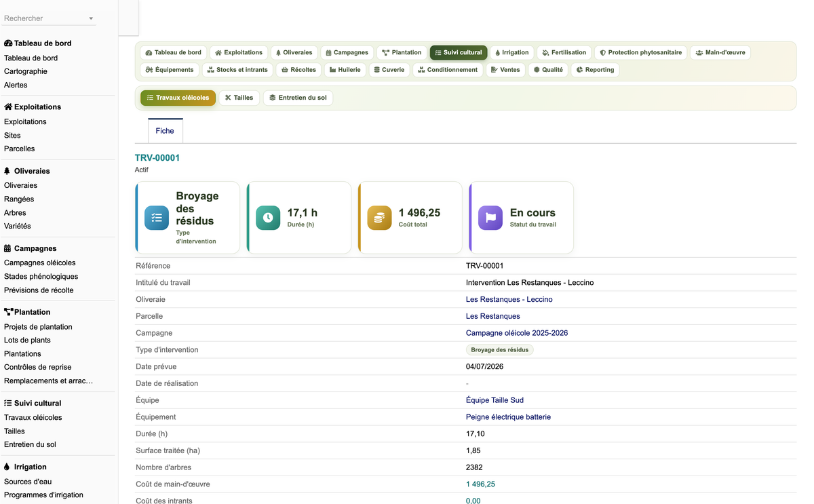Go to Fertilisation module
The image size is (814, 504).
(x=564, y=52)
